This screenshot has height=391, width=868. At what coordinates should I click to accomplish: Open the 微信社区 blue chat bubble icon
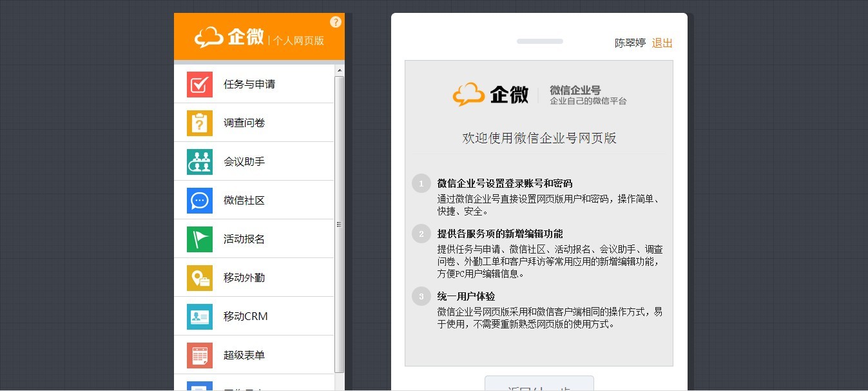tap(200, 201)
